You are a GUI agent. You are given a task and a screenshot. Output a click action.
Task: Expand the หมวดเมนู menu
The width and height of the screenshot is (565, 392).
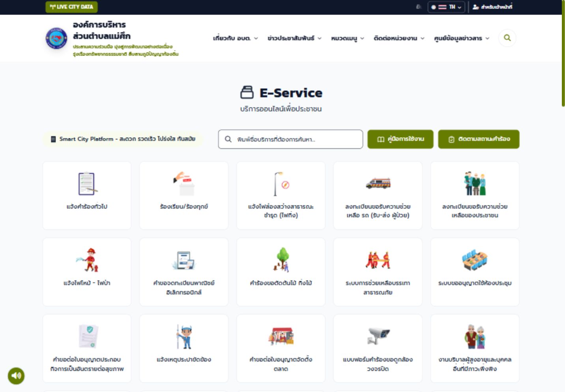tap(348, 38)
